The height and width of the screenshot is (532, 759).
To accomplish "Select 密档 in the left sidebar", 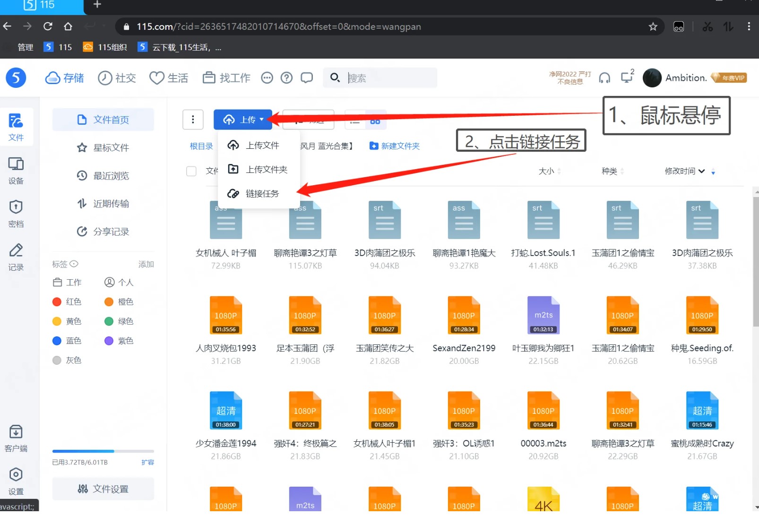I will point(16,214).
